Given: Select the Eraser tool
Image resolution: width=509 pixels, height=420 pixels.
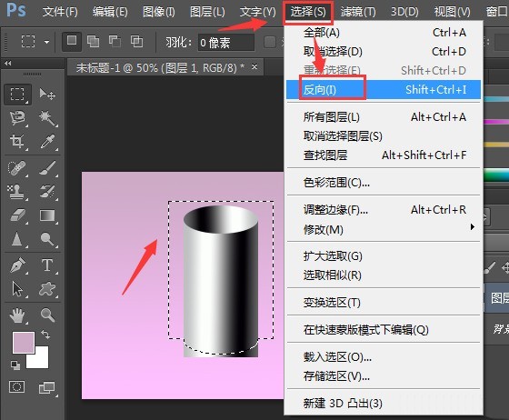Looking at the screenshot, I should [17, 215].
